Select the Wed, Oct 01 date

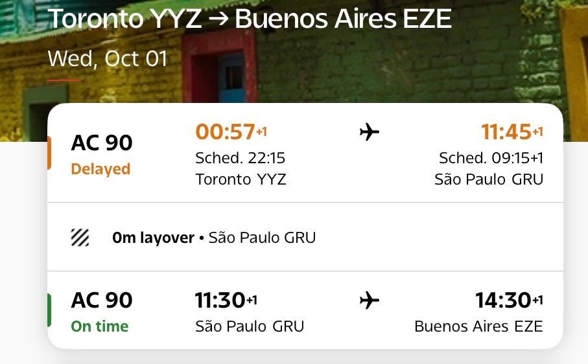click(x=108, y=59)
